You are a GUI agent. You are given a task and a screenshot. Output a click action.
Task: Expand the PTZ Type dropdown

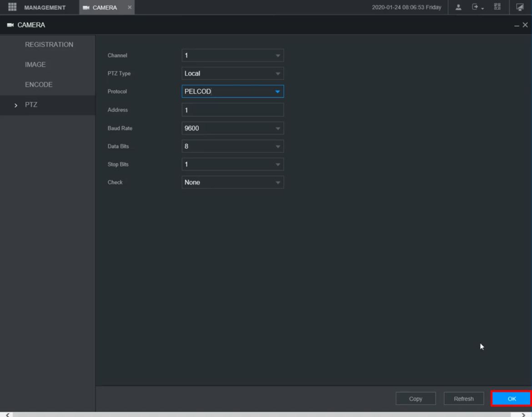[x=232, y=74]
